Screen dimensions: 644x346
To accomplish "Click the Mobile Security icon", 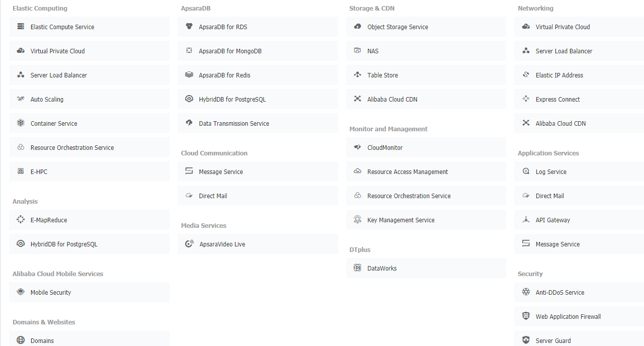I will point(21,292).
